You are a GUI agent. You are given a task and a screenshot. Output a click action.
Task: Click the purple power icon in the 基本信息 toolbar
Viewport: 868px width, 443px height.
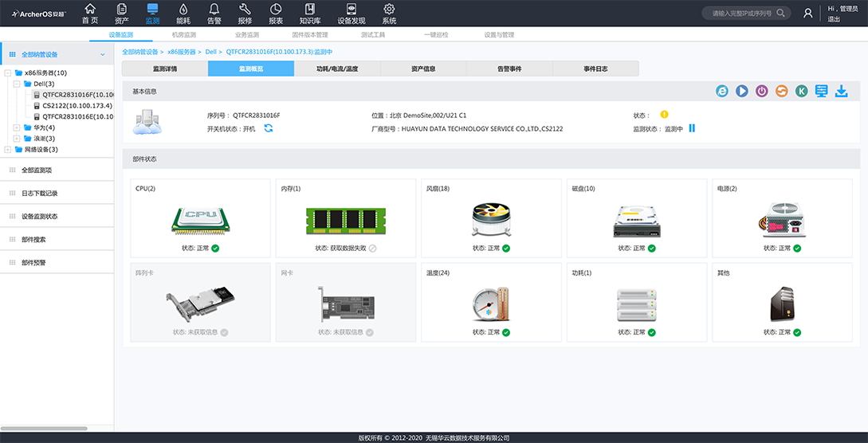(x=761, y=92)
